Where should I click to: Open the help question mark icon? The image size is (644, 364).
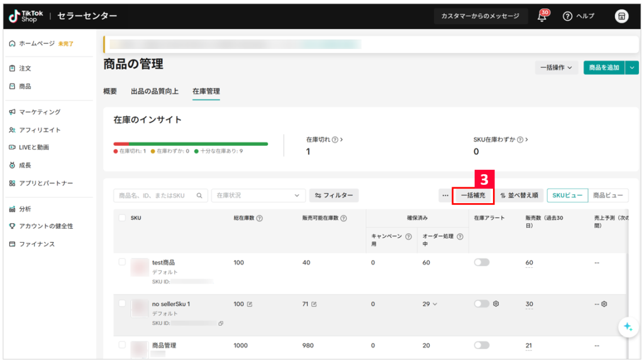(x=567, y=16)
